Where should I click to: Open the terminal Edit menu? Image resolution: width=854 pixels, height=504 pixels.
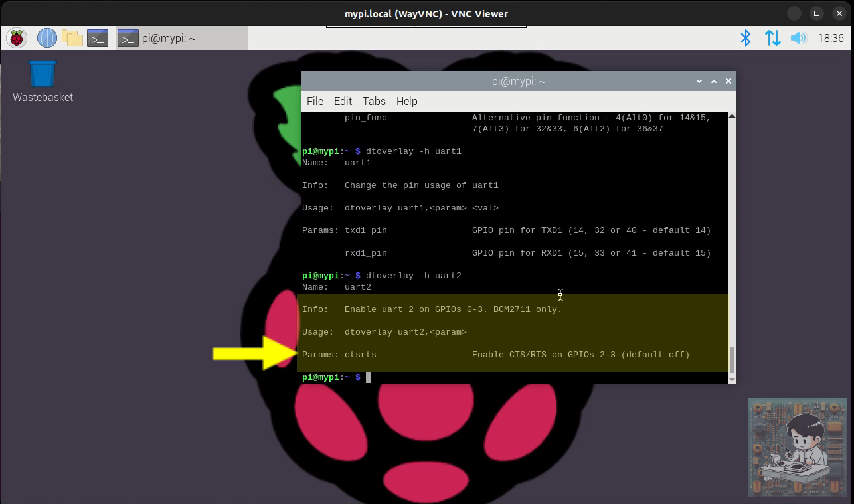click(343, 101)
